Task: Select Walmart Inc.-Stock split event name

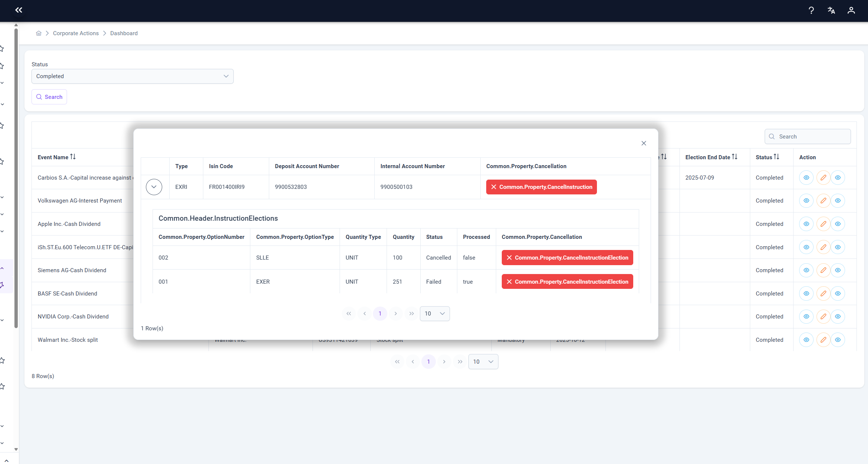Action: coord(68,340)
